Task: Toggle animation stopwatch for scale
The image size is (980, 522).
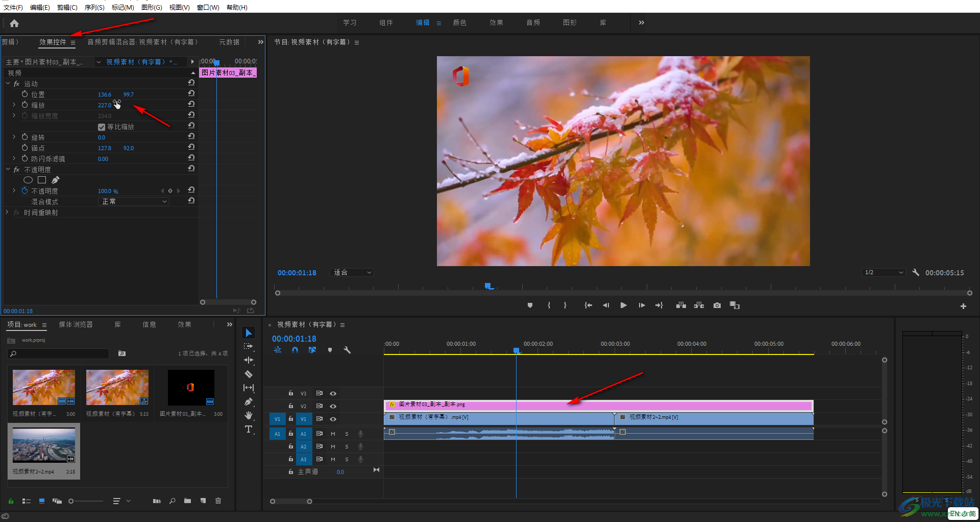Action: coord(24,105)
